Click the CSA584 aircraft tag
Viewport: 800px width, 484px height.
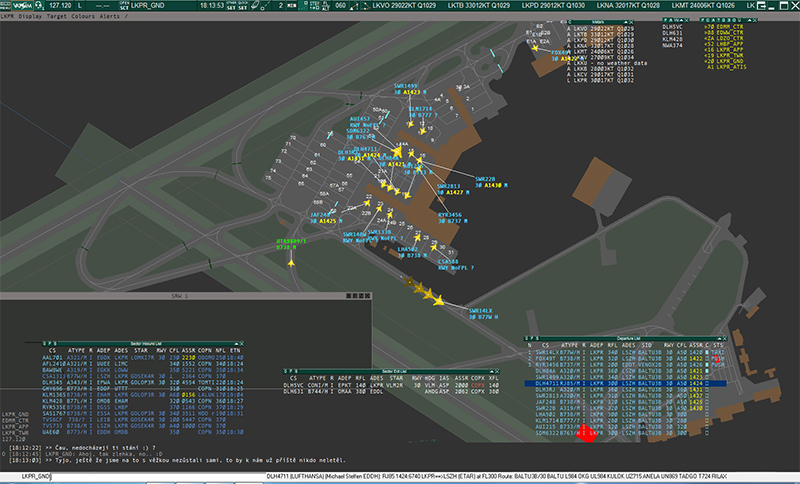coord(455,264)
